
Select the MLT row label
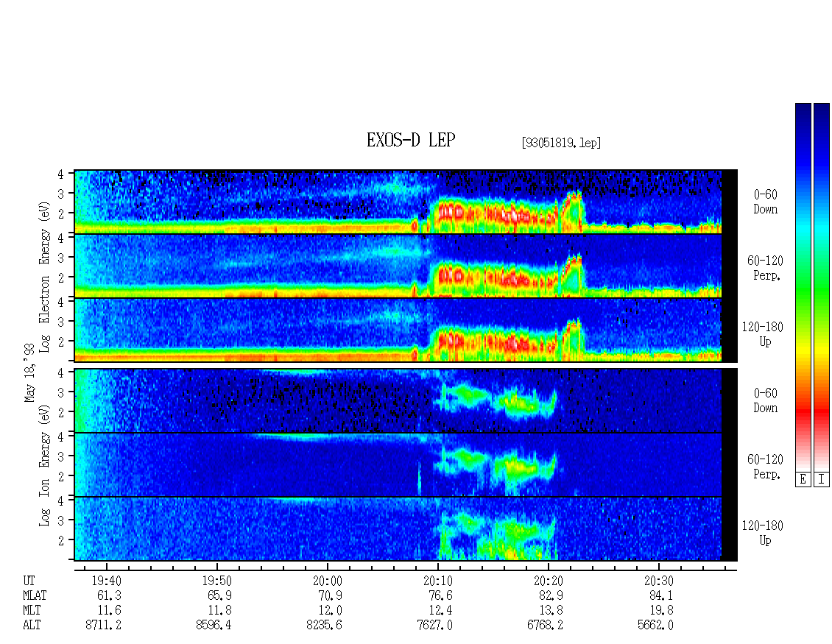[x=32, y=611]
